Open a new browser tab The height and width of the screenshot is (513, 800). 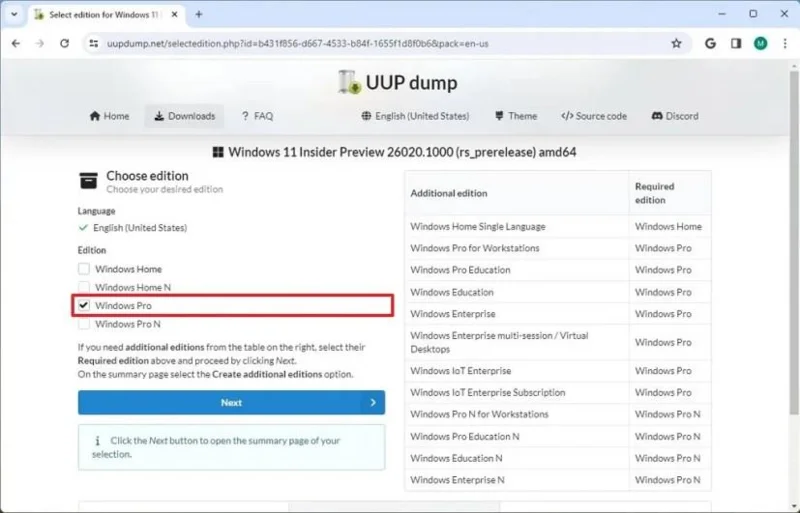click(199, 14)
